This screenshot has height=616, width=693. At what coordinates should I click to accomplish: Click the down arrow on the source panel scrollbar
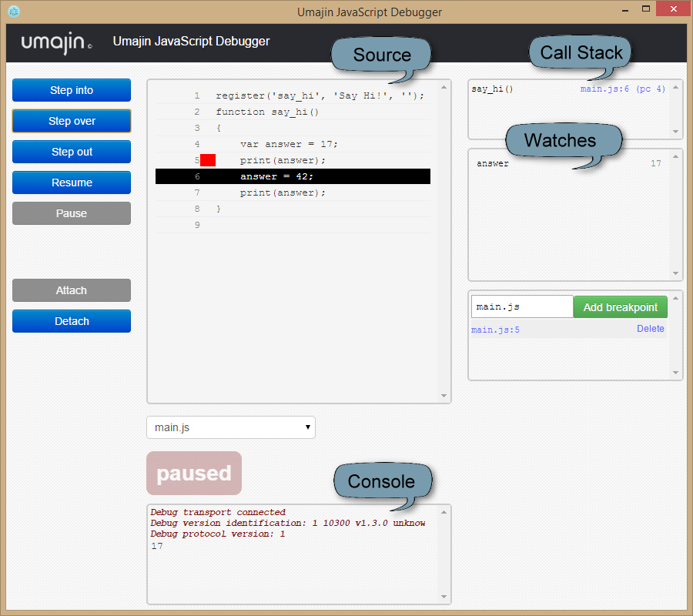(x=444, y=395)
